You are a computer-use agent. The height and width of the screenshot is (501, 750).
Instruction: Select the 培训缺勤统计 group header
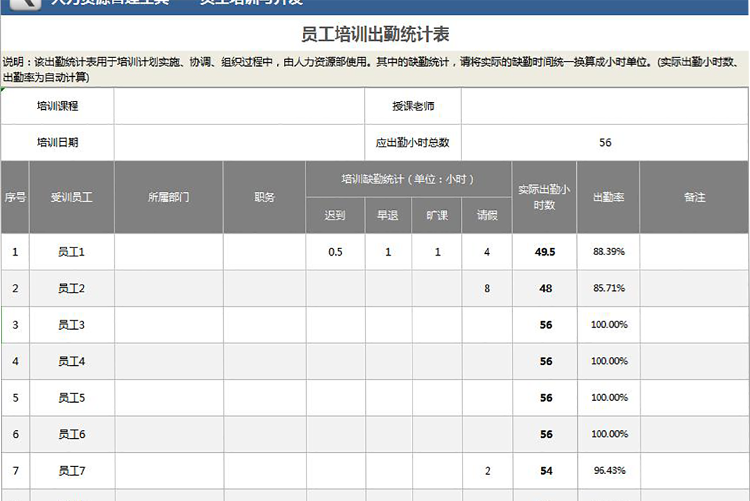coord(408,179)
